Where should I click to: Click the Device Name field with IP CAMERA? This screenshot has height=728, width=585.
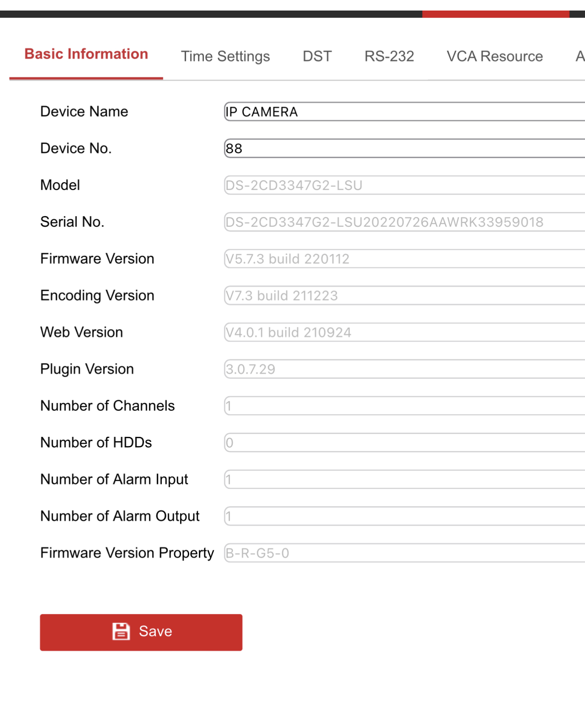pos(403,112)
